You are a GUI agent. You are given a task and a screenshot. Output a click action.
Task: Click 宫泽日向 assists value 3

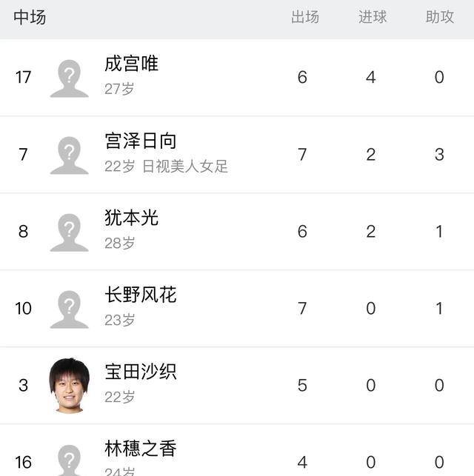pos(439,155)
